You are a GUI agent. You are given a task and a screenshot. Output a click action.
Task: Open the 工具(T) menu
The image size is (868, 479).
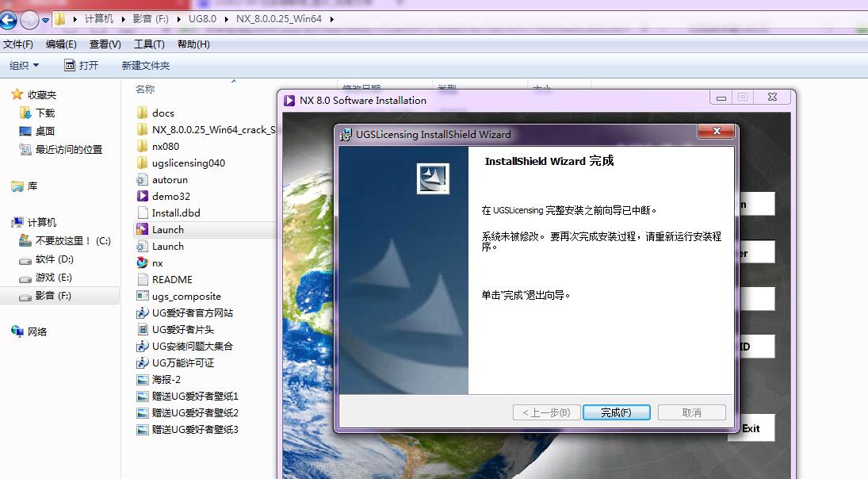click(x=150, y=44)
